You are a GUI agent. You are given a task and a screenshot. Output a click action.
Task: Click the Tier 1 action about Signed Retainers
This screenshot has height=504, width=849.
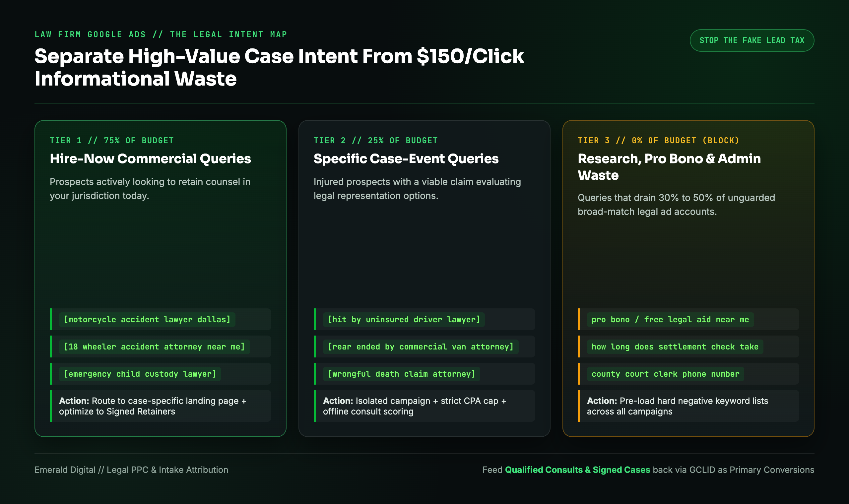pos(160,406)
